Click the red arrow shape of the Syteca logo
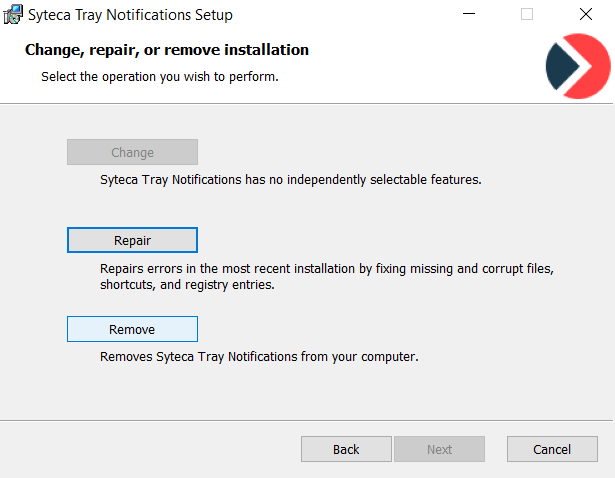Viewport: 615px width, 478px height. pos(588,66)
